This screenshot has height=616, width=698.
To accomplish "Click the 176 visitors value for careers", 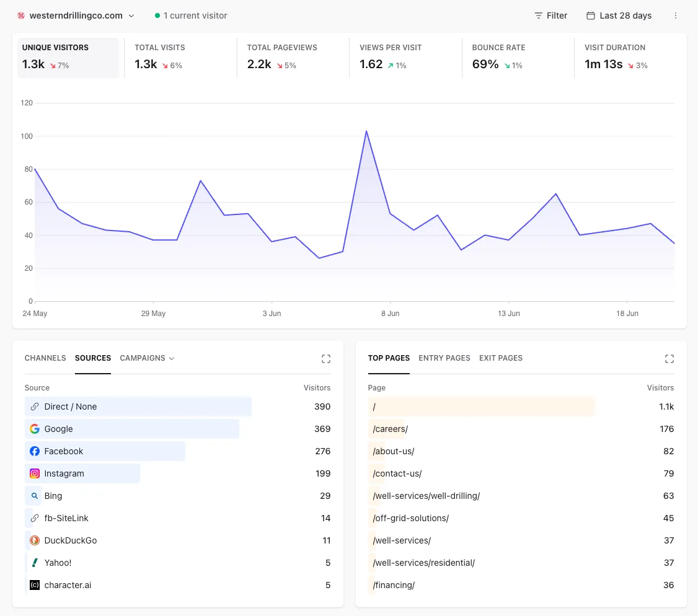I will pos(666,429).
